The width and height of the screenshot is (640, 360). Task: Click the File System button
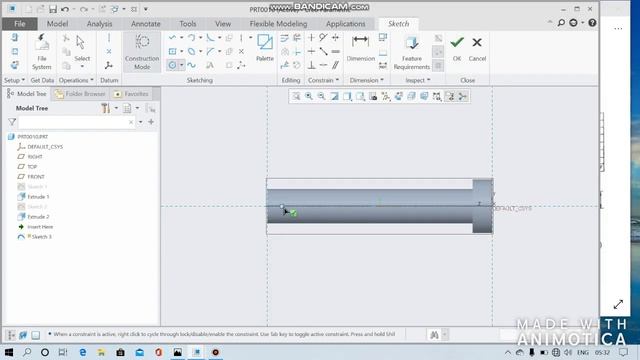coord(42,52)
